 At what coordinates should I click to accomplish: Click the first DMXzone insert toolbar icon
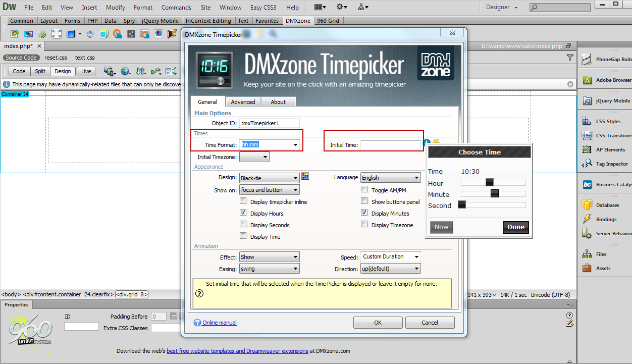click(15, 34)
